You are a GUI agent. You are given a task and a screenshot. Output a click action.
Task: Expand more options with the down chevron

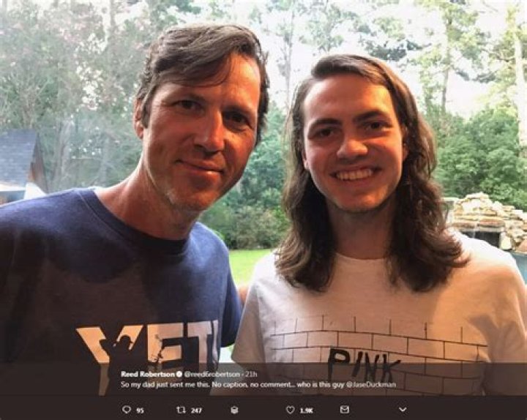(402, 410)
